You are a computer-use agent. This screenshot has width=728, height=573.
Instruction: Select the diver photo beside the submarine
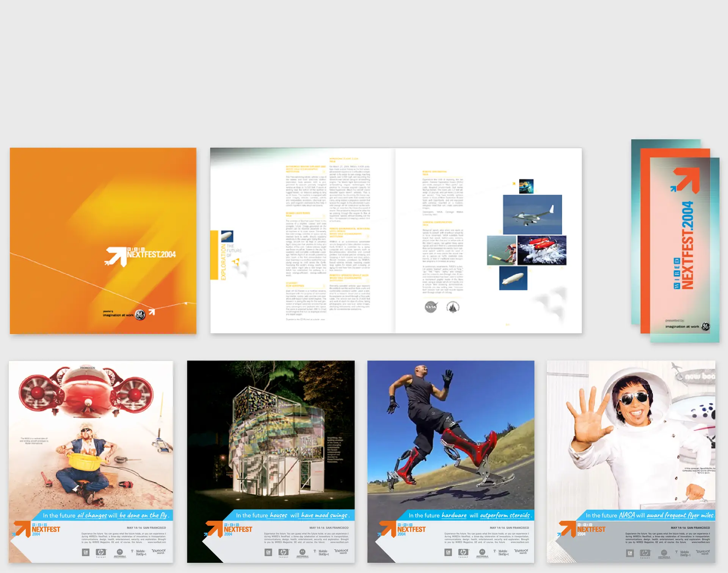pyautogui.click(x=502, y=250)
